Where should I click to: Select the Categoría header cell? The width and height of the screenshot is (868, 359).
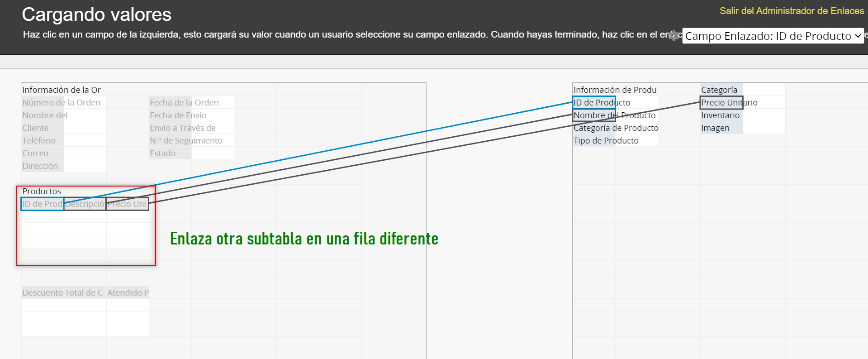tap(719, 90)
